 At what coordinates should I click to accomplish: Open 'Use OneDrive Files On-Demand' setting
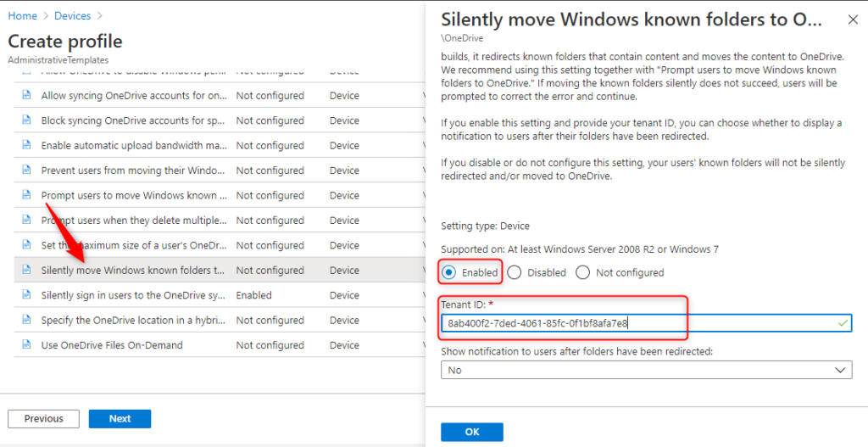point(112,345)
